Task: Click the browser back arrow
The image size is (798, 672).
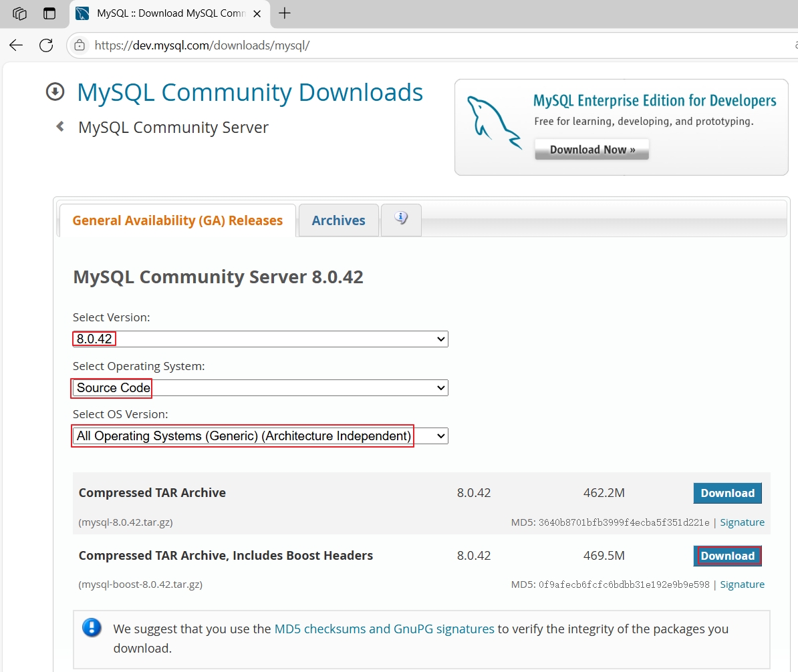Action: tap(16, 45)
